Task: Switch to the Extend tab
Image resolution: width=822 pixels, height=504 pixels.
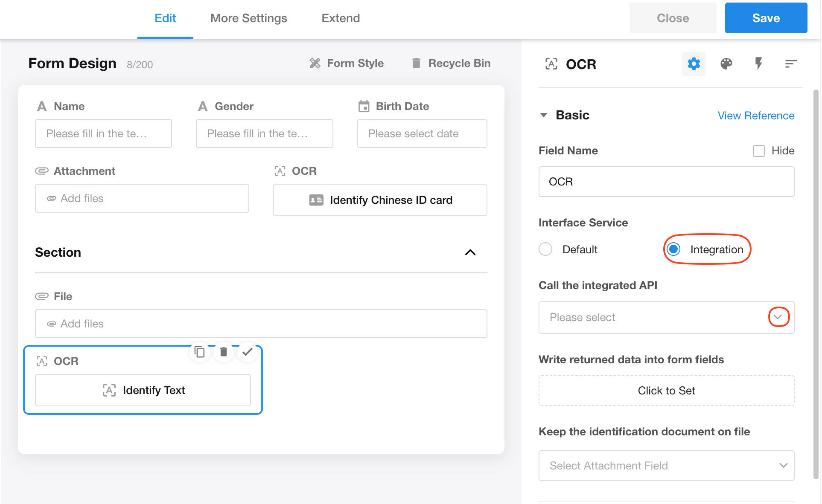Action: coord(341,18)
